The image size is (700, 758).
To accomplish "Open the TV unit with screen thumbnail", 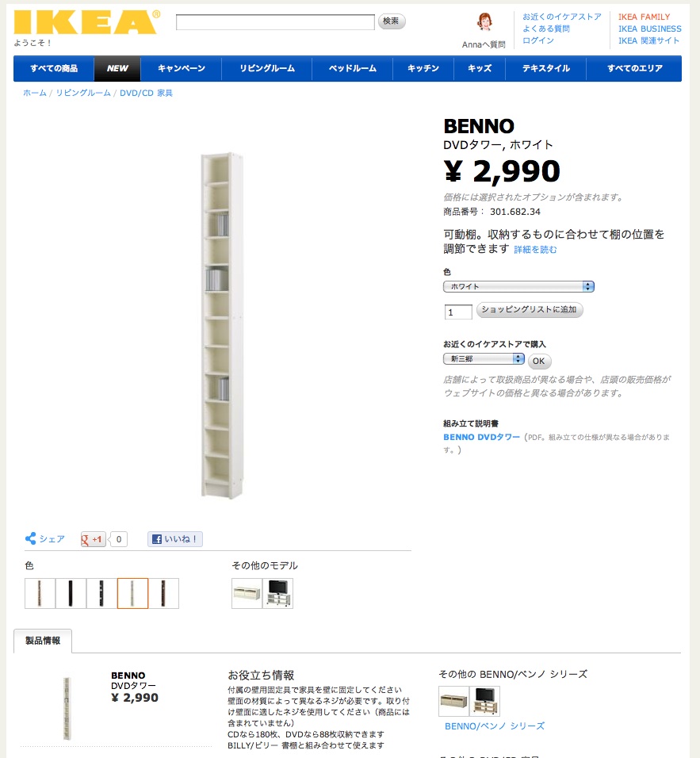I will tap(278, 593).
